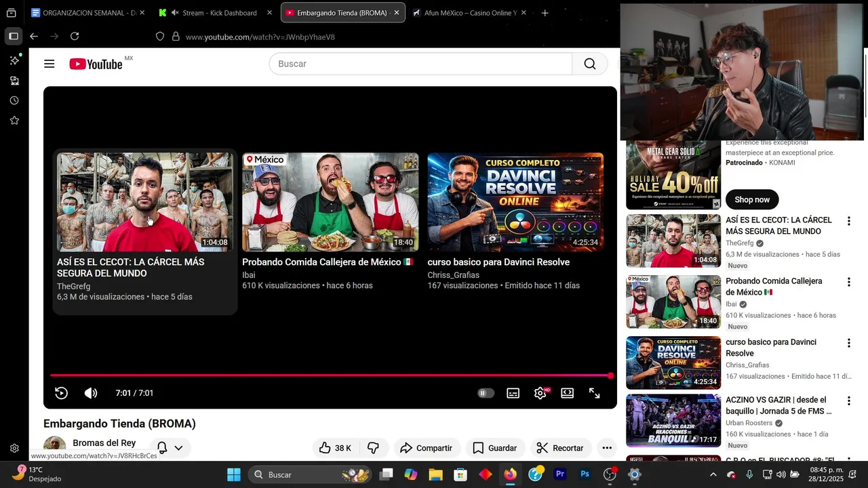Replay the video with the replay icon
Screen dimensions: 868x488
[x=61, y=393]
